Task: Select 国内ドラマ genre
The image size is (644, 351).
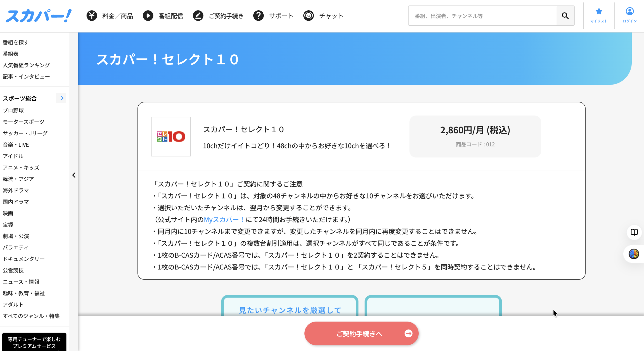Action: click(x=16, y=202)
